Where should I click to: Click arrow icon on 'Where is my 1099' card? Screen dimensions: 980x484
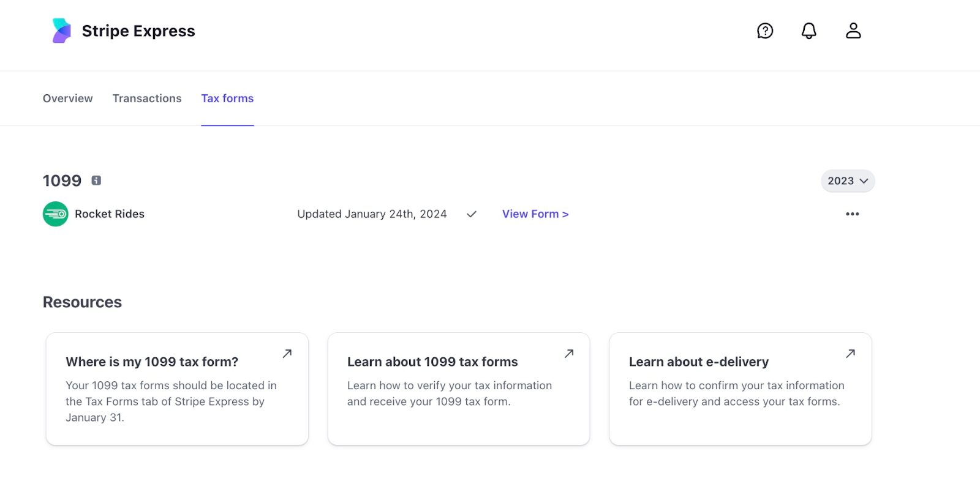[x=287, y=354]
